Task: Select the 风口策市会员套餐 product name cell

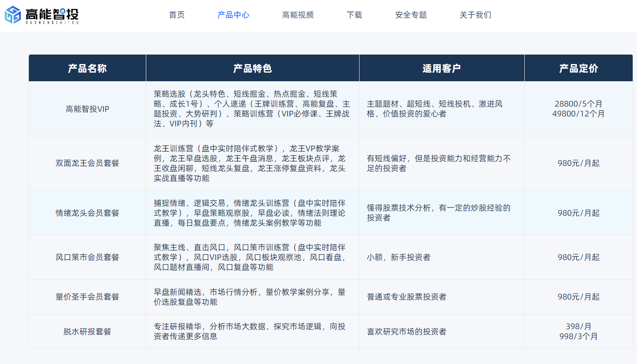Action: tap(87, 257)
